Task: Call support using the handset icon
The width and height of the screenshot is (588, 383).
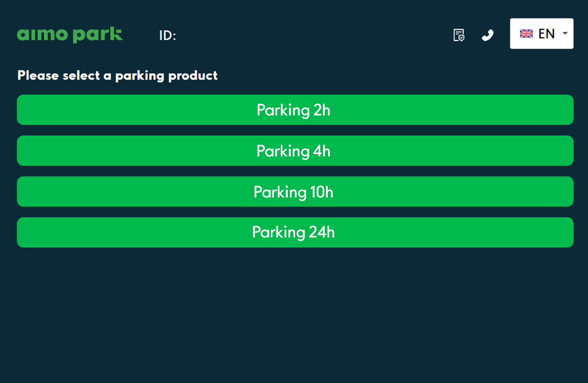Action: click(x=488, y=35)
